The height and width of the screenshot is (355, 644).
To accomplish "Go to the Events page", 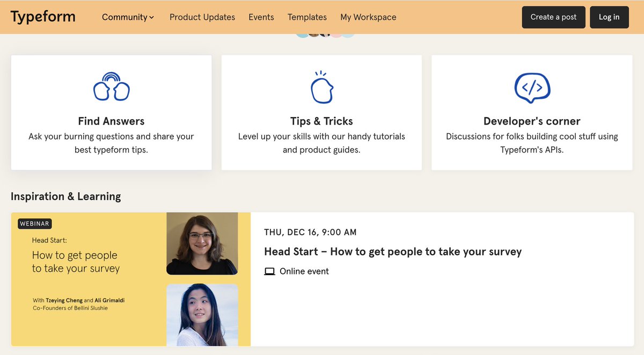I will (261, 17).
